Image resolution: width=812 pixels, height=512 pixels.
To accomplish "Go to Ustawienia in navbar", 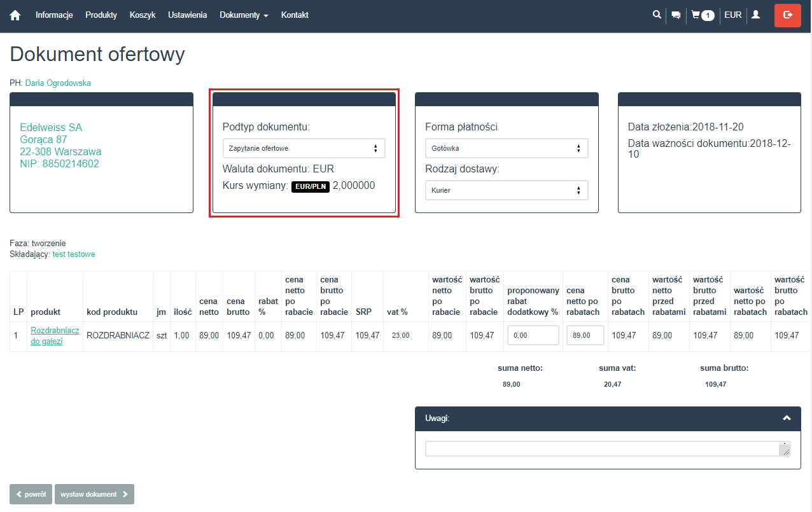I will coord(187,15).
